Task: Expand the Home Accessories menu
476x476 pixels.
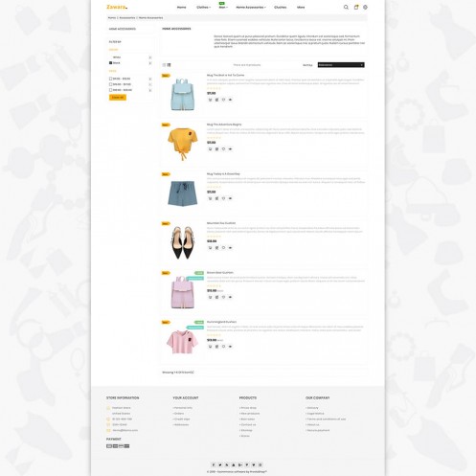Action: 251,7
